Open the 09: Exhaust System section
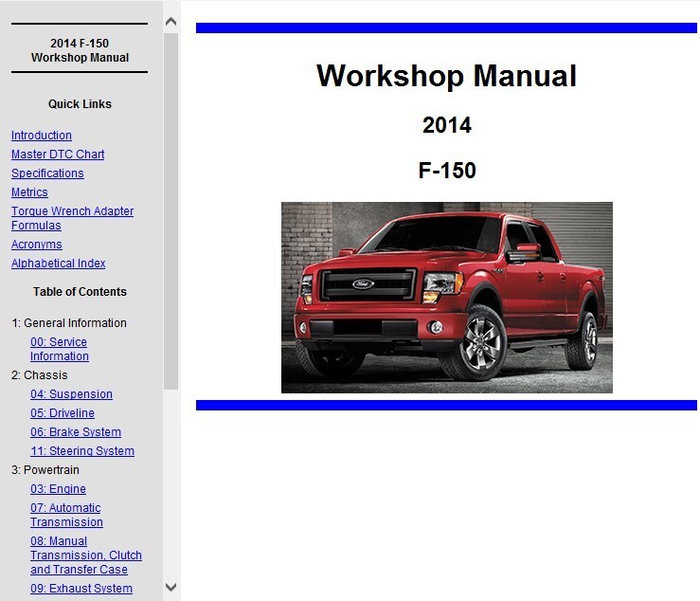Image resolution: width=700 pixels, height=601 pixels. click(81, 589)
